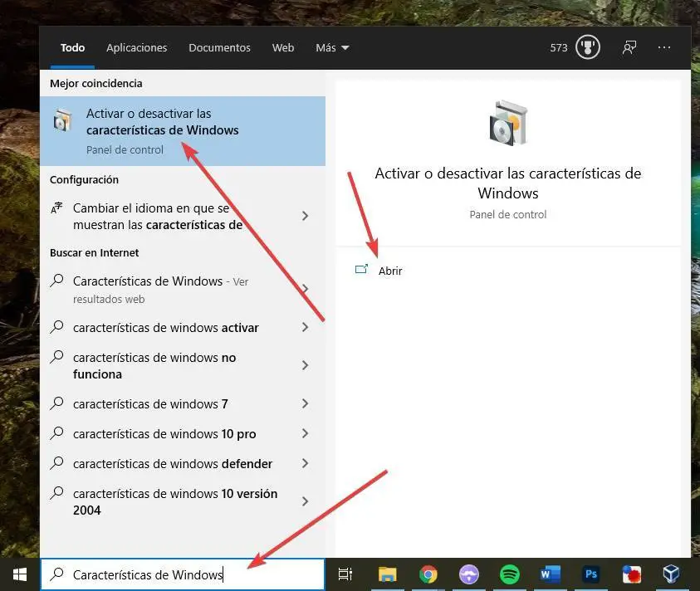Click the search box with Características de Windows
The height and width of the screenshot is (591, 700).
tap(183, 574)
